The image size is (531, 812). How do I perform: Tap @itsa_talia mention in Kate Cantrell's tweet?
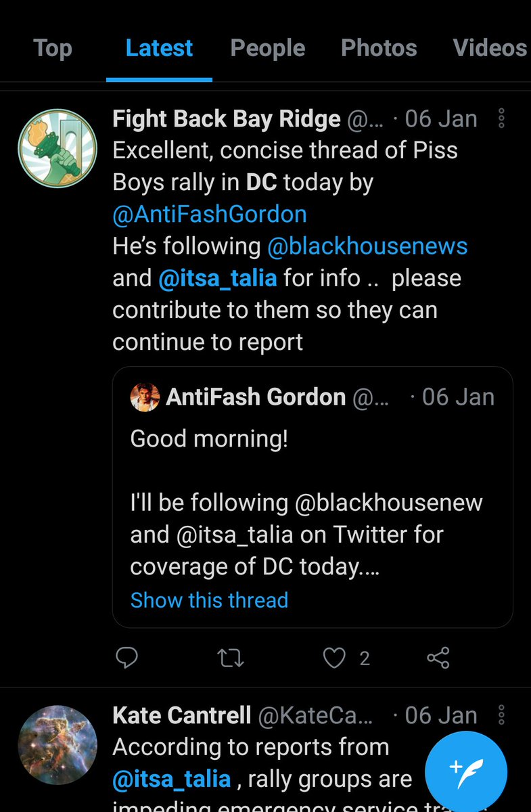[172, 779]
